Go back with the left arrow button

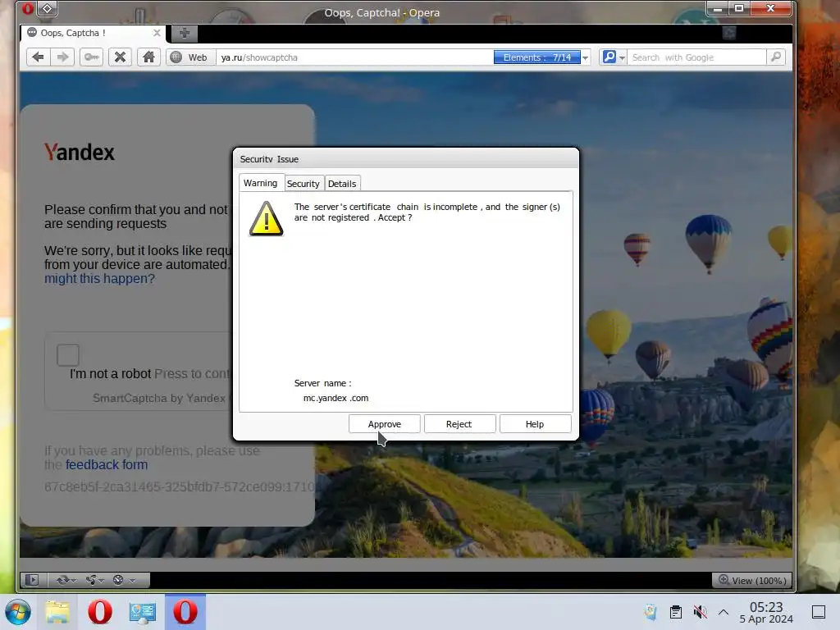coord(38,57)
